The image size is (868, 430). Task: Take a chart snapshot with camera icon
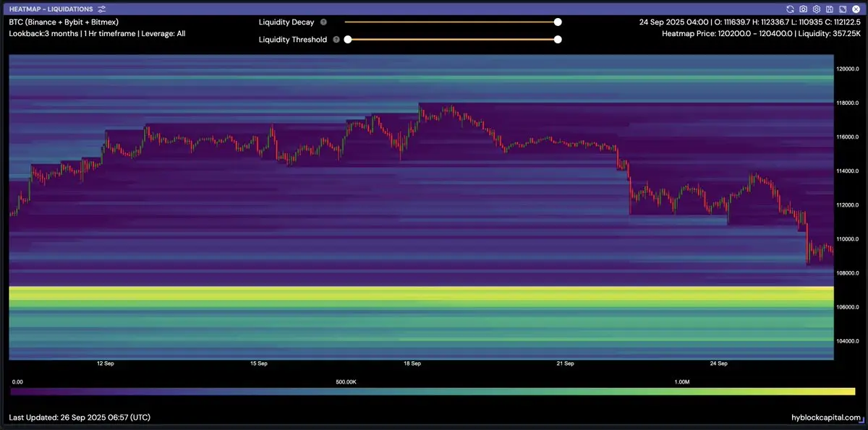804,9
